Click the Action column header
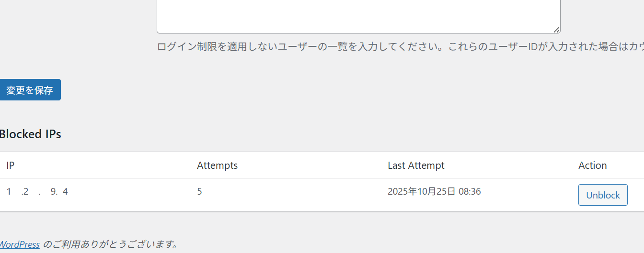The width and height of the screenshot is (644, 253). (592, 165)
